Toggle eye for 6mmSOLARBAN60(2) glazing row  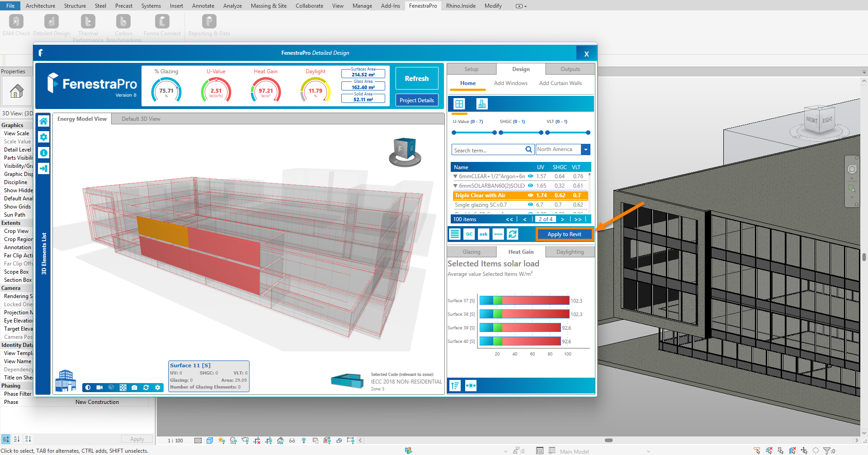[531, 186]
